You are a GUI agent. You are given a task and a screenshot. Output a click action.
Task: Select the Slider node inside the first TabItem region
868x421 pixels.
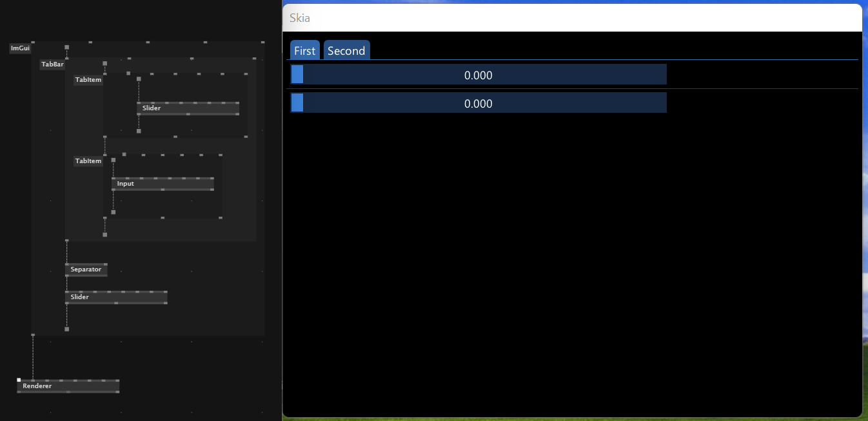(x=188, y=108)
